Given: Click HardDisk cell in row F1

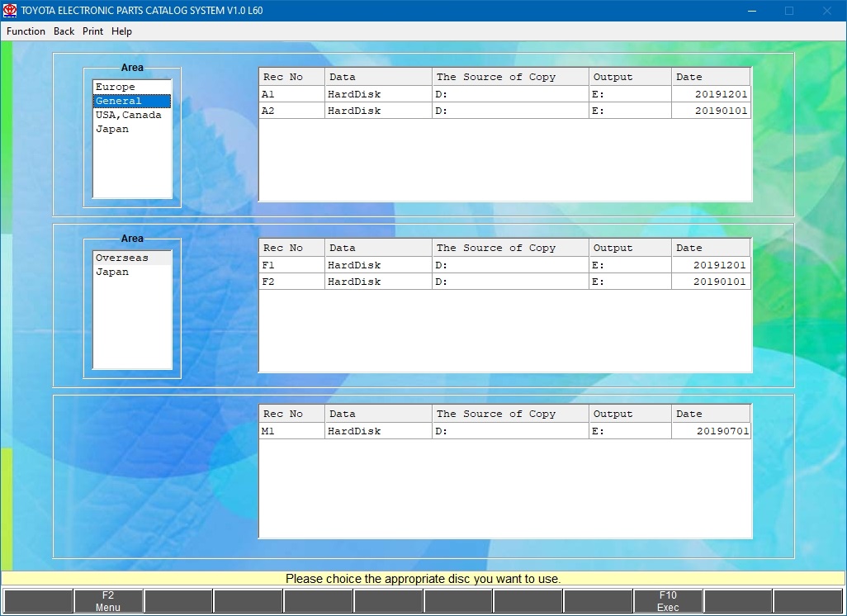Looking at the screenshot, I should (378, 265).
